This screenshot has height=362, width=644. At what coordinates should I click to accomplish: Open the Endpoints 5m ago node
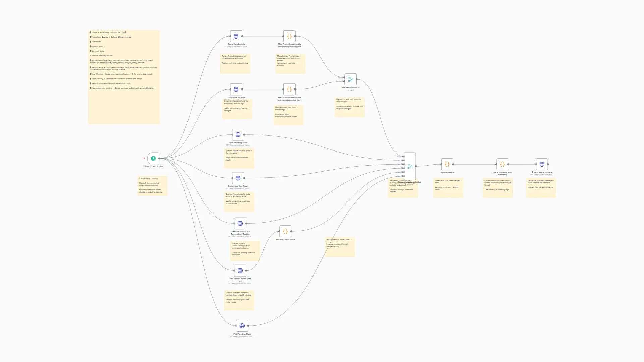pos(237,89)
